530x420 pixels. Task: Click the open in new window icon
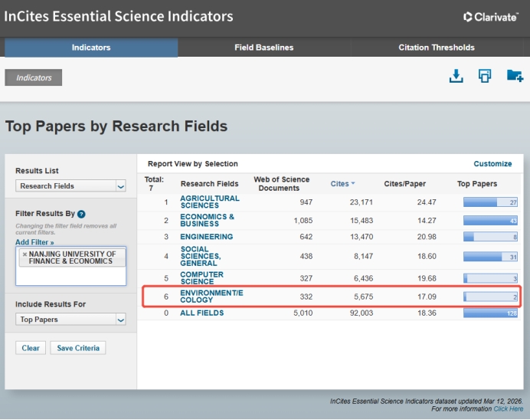[485, 76]
